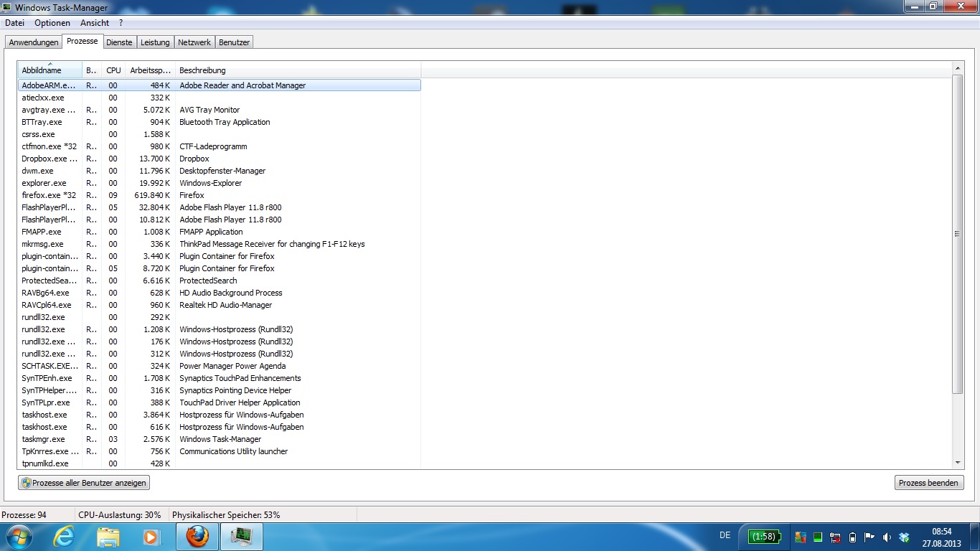Image resolution: width=980 pixels, height=551 pixels.
Task: Open the Datei menu
Action: pyautogui.click(x=14, y=23)
